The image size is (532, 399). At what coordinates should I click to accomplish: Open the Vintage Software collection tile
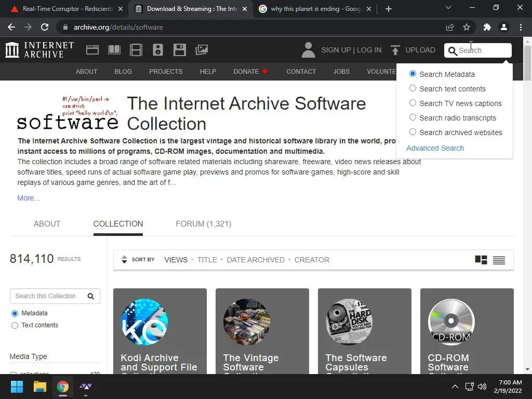click(x=262, y=331)
